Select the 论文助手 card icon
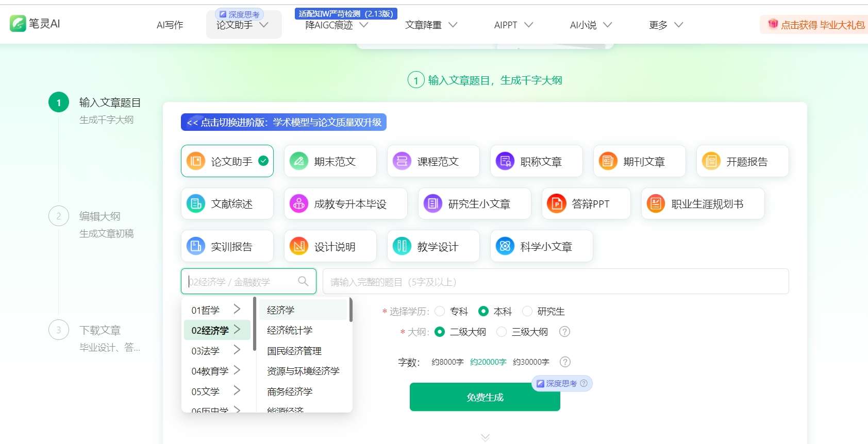This screenshot has height=444, width=868. pyautogui.click(x=196, y=161)
